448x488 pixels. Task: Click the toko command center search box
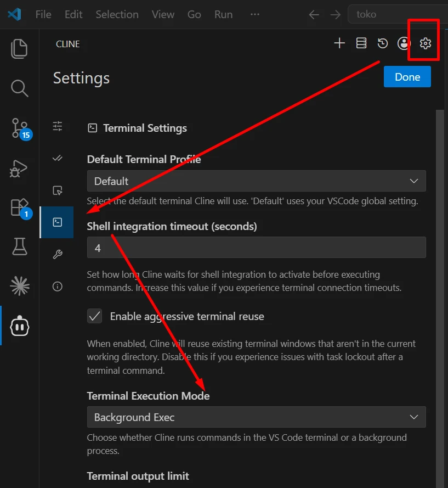pyautogui.click(x=398, y=14)
